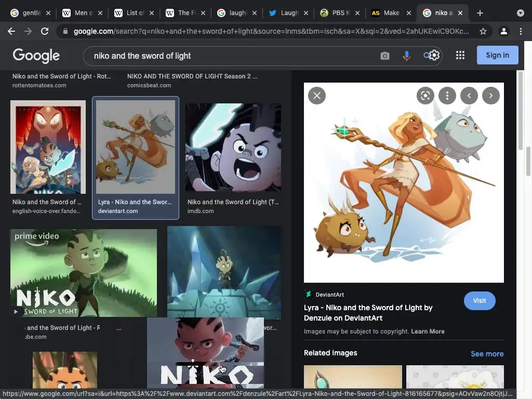Click the Learn More copyright link
532x399 pixels.
(428, 331)
